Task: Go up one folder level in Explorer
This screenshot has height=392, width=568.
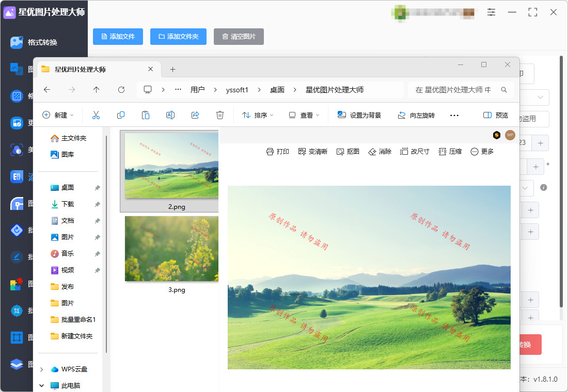Action: [97, 90]
